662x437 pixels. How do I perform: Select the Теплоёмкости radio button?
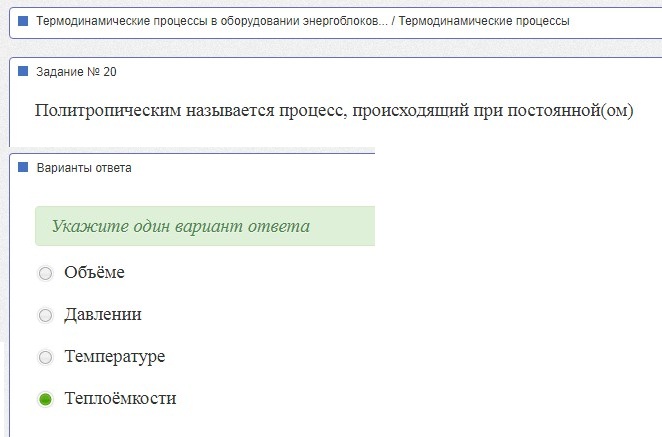[45, 399]
